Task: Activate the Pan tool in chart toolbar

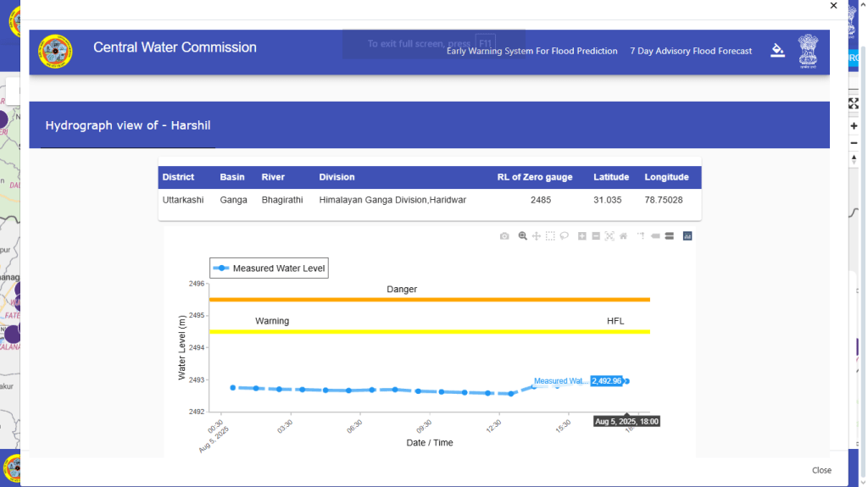Action: pos(537,236)
